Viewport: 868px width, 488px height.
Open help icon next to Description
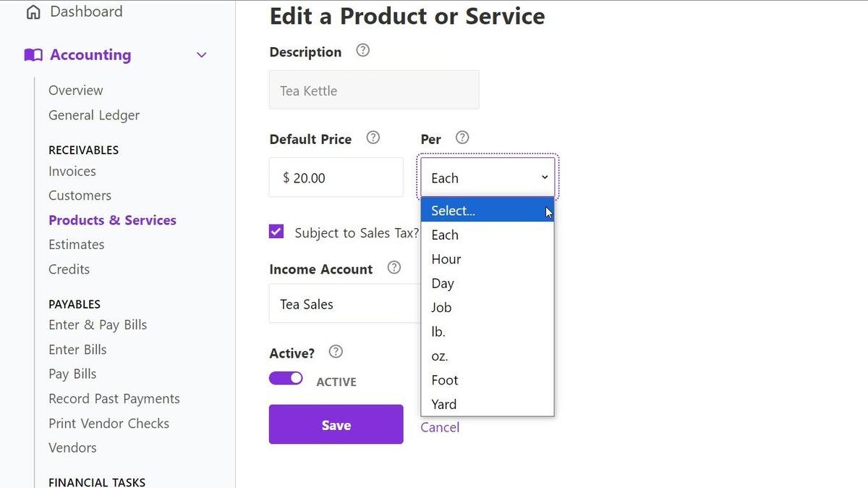coord(363,51)
